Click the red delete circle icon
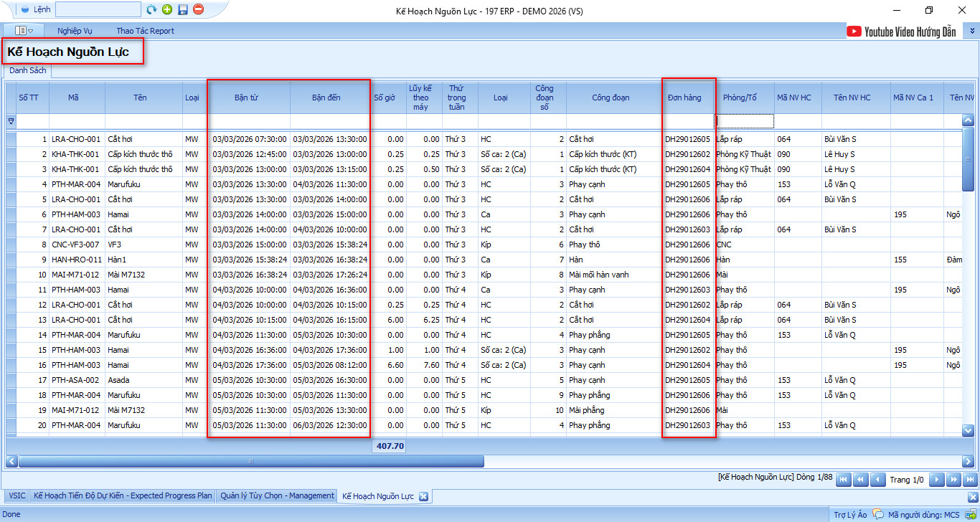Viewport: 980px width, 522px height. click(198, 9)
